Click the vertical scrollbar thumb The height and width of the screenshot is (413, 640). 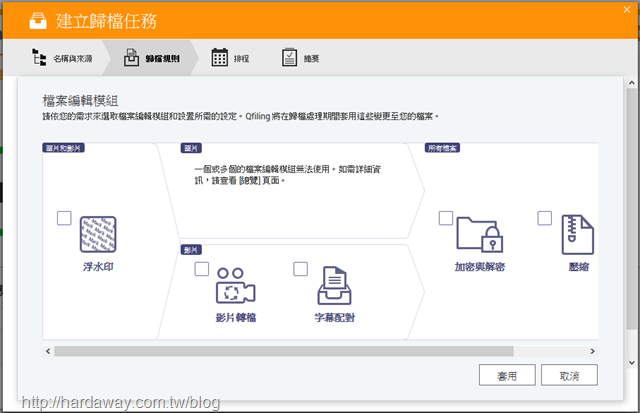[632, 209]
